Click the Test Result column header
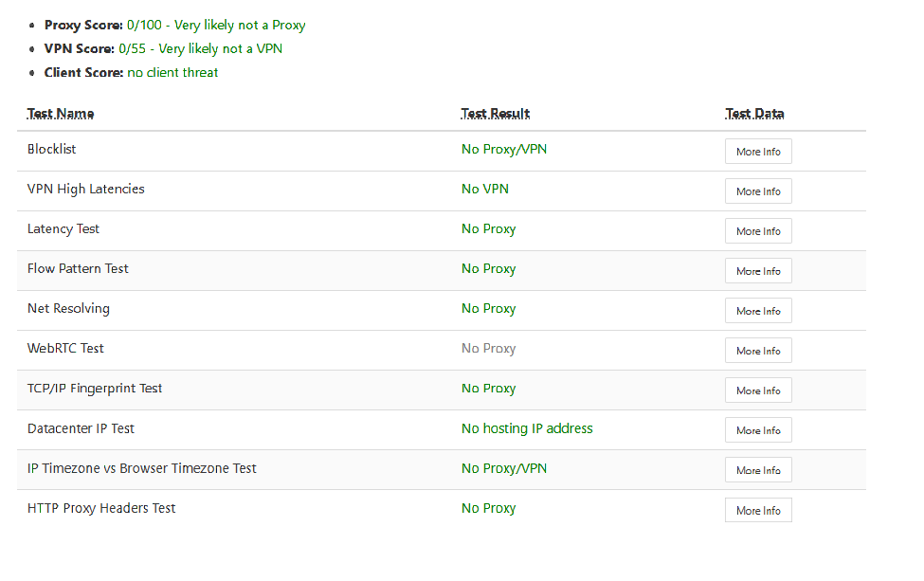This screenshot has width=924, height=581. [496, 114]
